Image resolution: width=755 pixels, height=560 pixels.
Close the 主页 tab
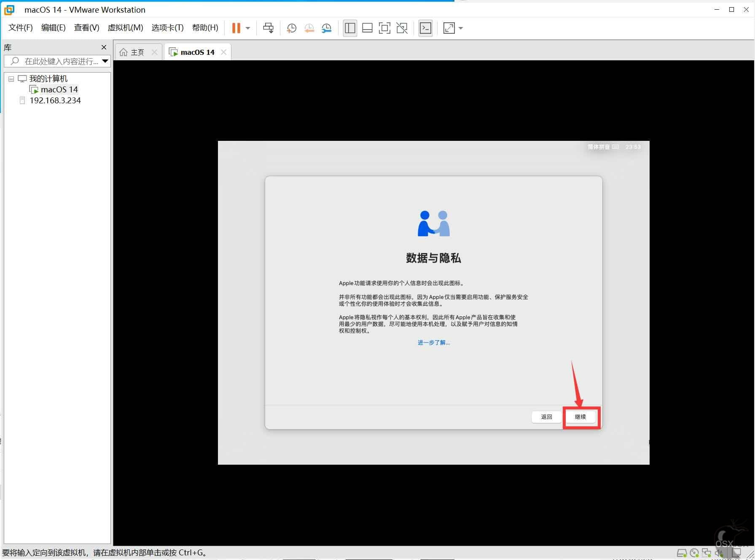coord(154,52)
